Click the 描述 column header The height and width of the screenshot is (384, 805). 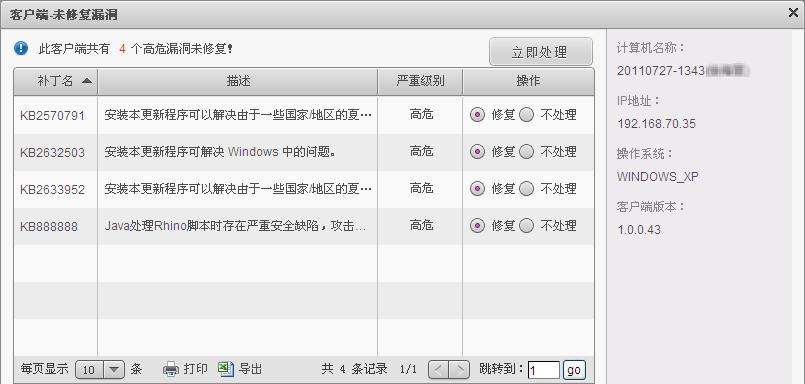[x=238, y=81]
